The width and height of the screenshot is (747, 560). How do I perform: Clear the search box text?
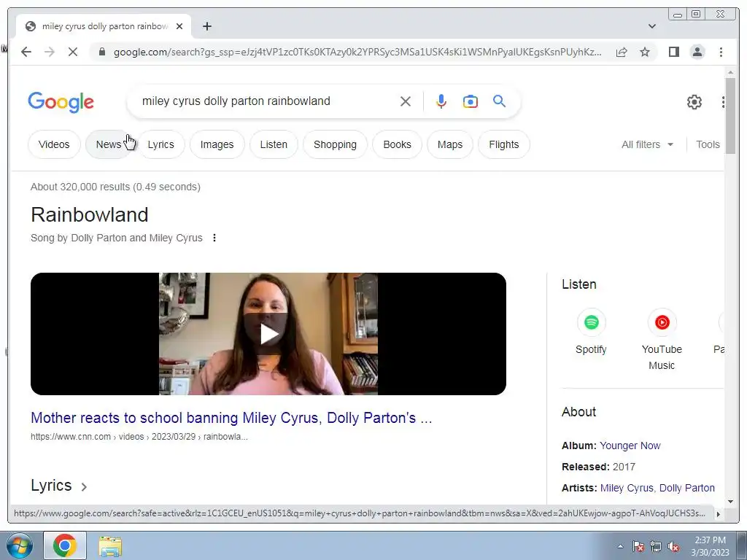tap(406, 101)
